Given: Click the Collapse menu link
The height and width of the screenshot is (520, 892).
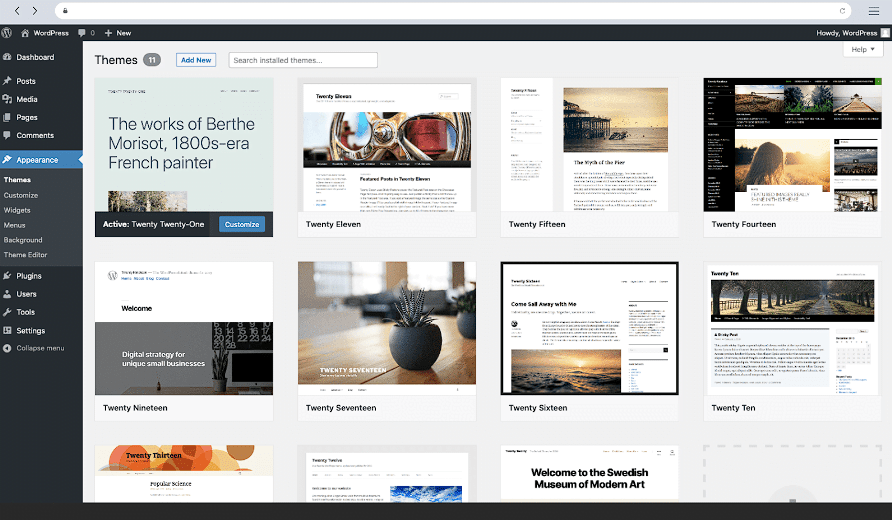Looking at the screenshot, I should 40,348.
